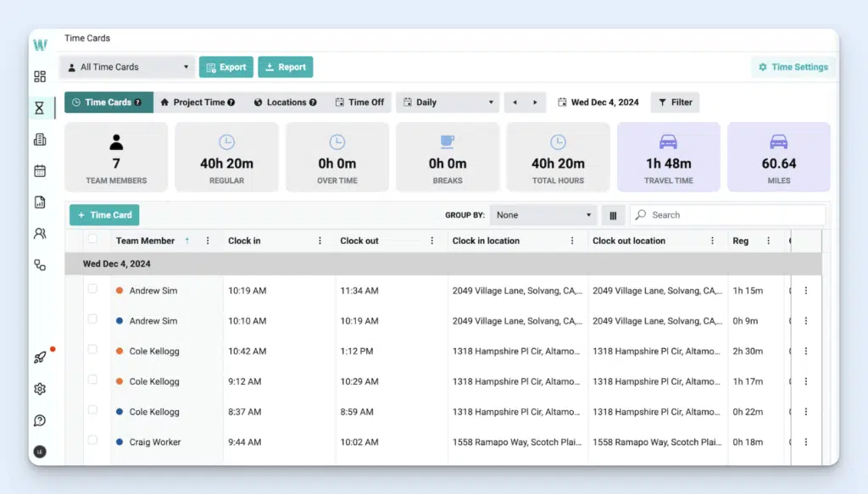Check the box for Craig Worker row
This screenshot has width=868, height=494.
click(x=92, y=441)
